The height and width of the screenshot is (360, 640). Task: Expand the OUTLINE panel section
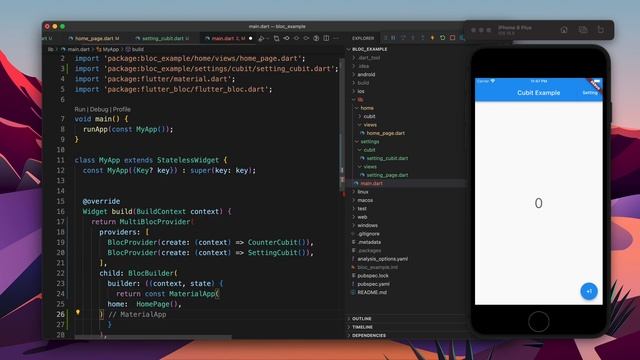(362, 319)
